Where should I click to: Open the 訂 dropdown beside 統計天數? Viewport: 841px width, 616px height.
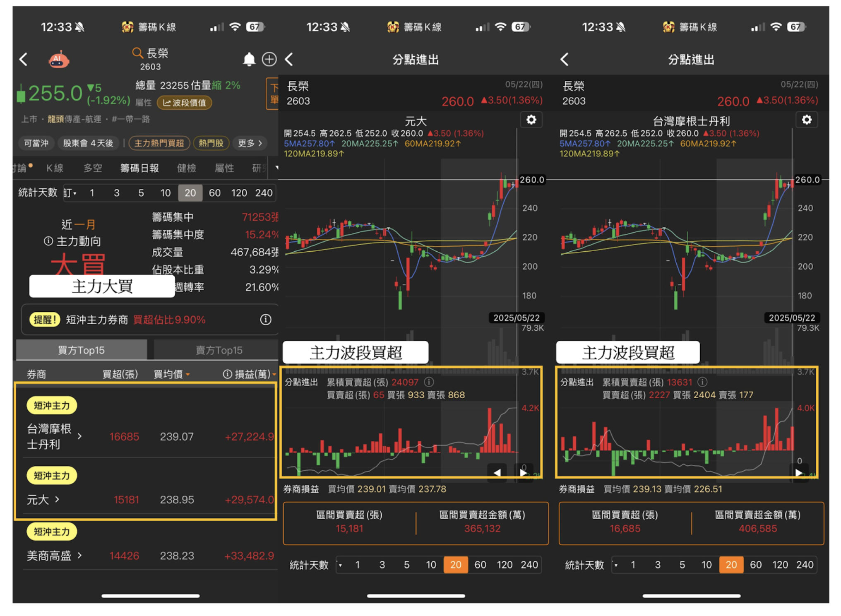point(70,193)
